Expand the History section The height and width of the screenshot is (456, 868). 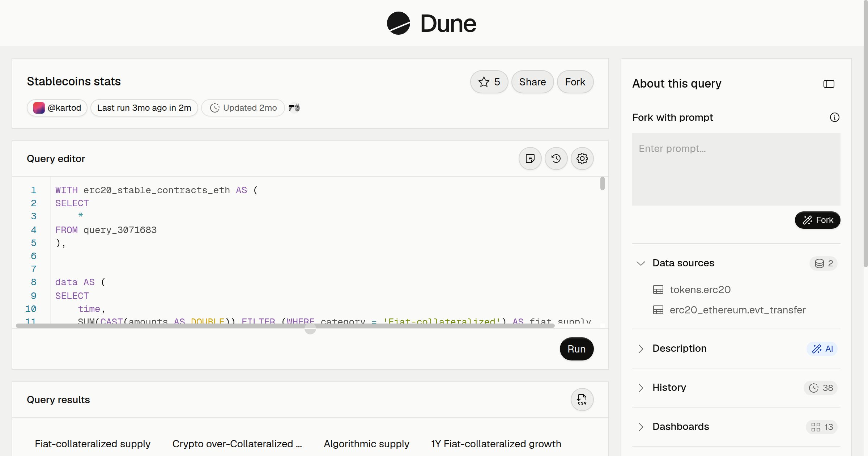coord(641,388)
